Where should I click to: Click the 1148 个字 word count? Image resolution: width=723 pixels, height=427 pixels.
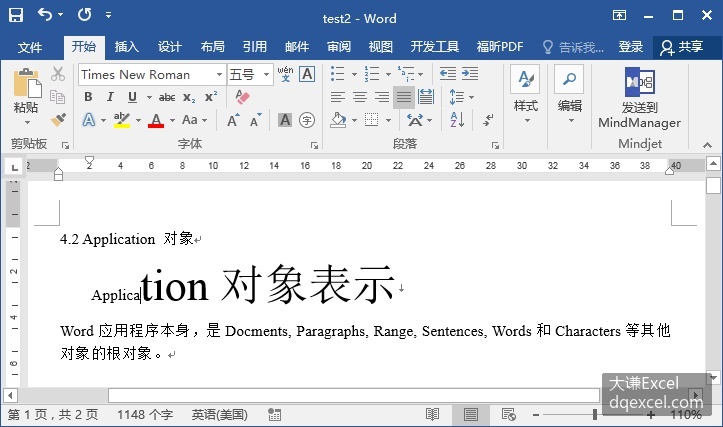[145, 415]
